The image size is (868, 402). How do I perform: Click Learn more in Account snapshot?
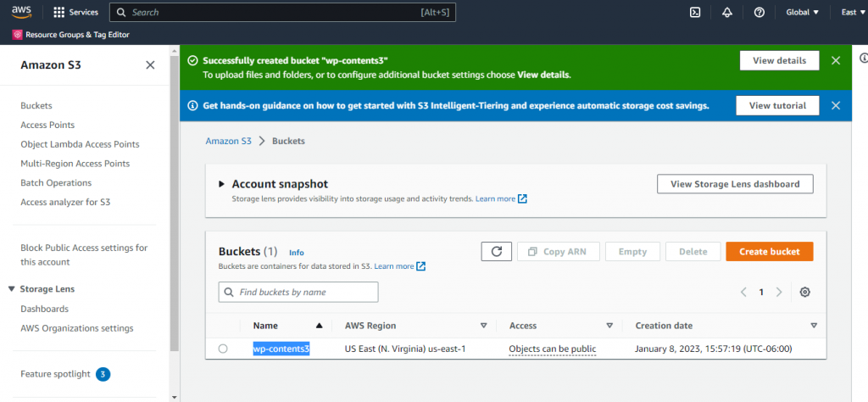pos(495,198)
